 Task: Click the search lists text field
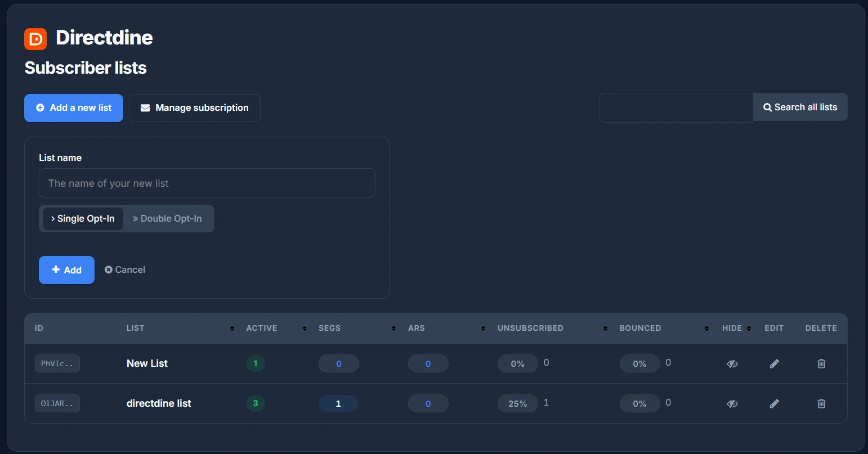676,107
